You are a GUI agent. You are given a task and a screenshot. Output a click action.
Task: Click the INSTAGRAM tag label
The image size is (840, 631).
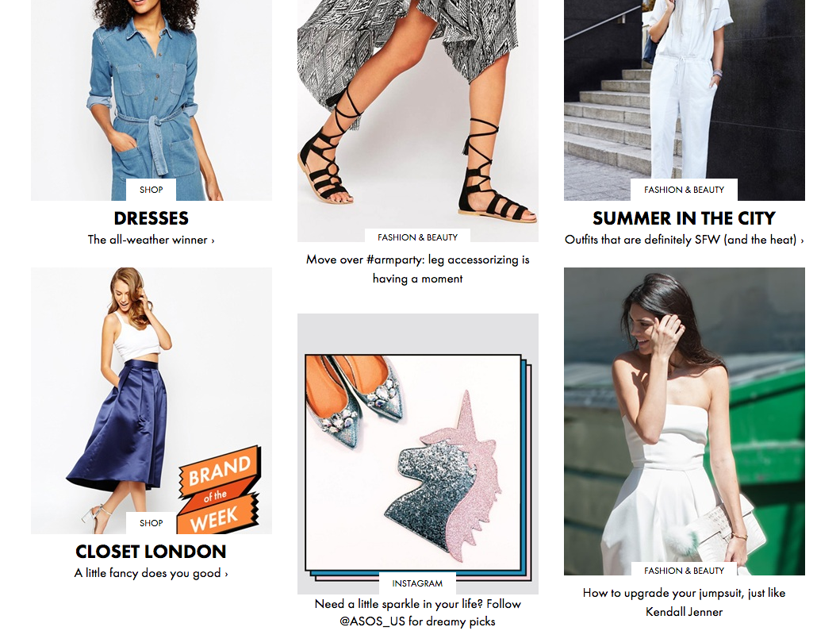(417, 583)
